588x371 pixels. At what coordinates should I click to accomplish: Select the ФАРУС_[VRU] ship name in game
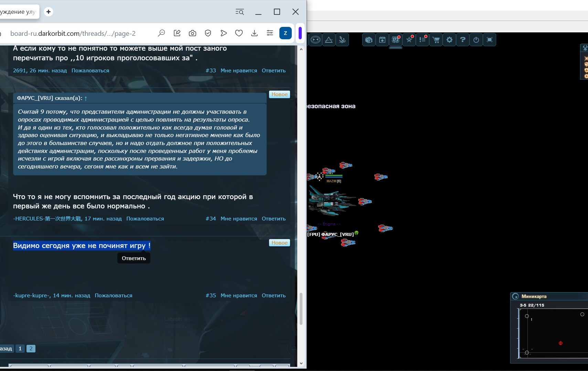pyautogui.click(x=338, y=234)
